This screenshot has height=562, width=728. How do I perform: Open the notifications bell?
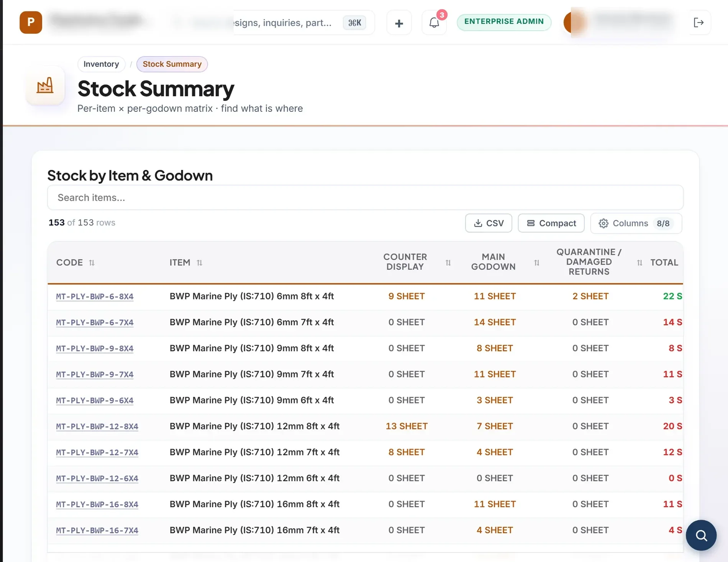(434, 23)
